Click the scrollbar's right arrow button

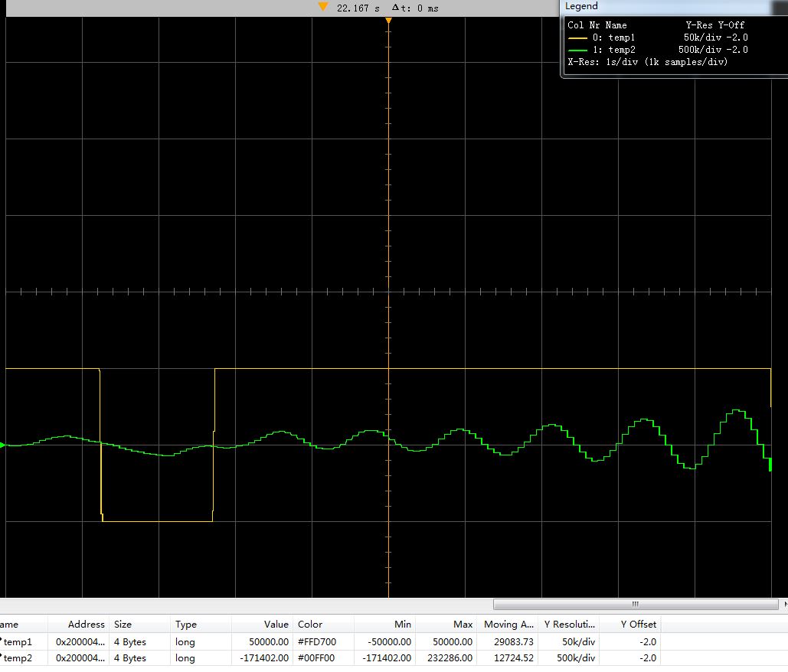pyautogui.click(x=784, y=604)
